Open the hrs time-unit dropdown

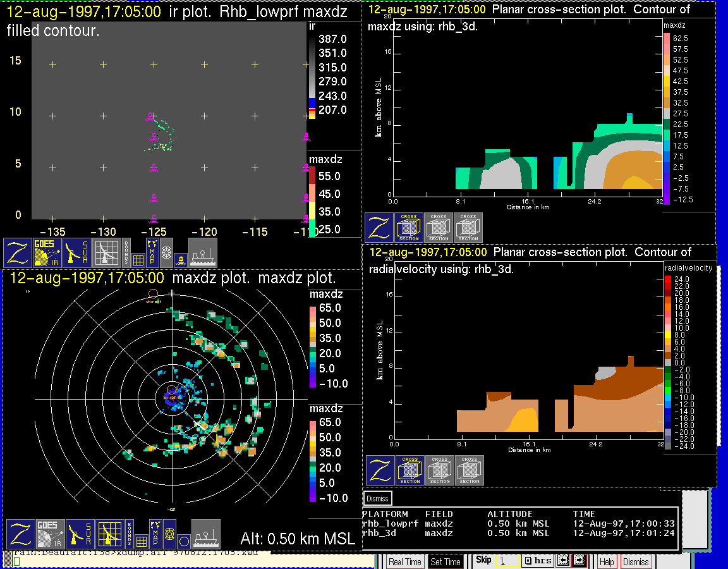coord(538,561)
